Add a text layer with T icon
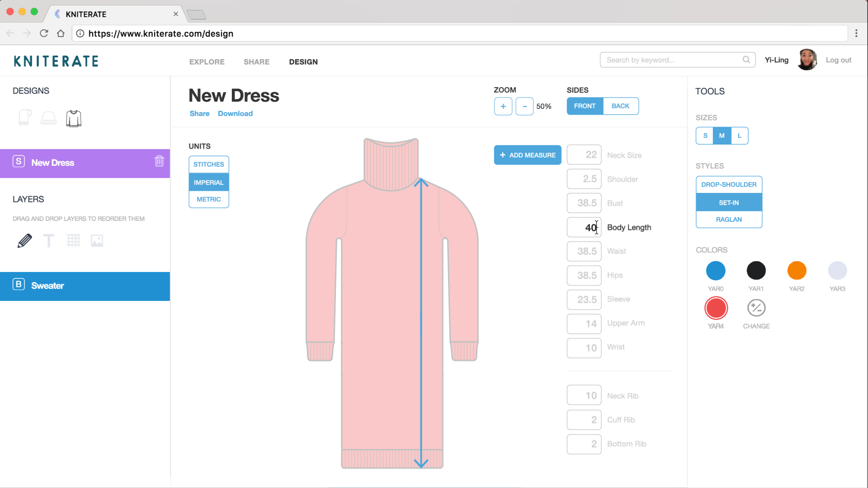Image resolution: width=868 pixels, height=488 pixels. [49, 241]
